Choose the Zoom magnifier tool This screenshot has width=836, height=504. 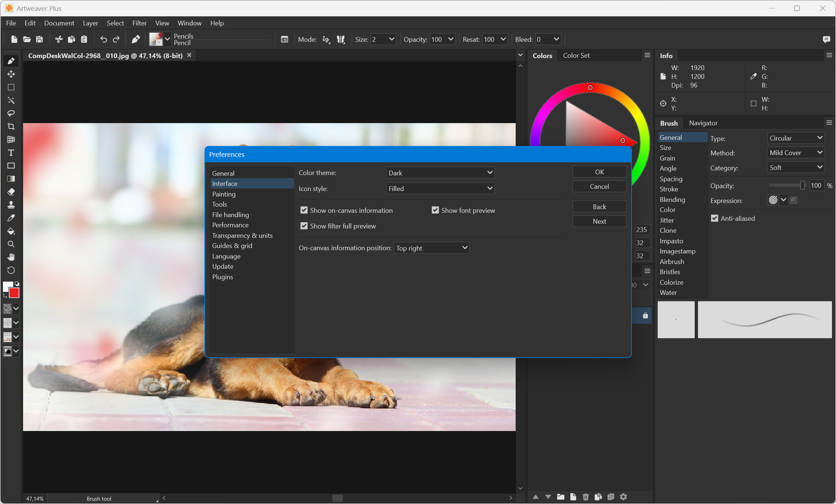11,244
